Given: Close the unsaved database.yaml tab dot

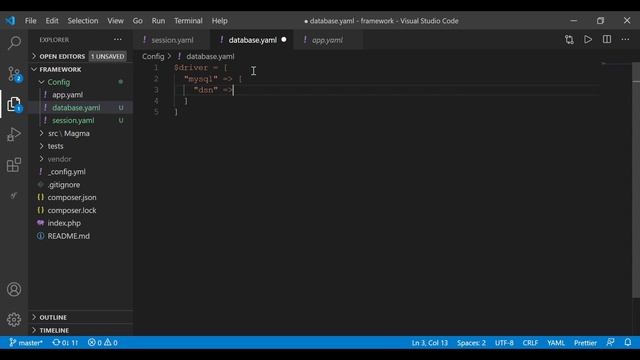Looking at the screenshot, I should click(x=284, y=40).
